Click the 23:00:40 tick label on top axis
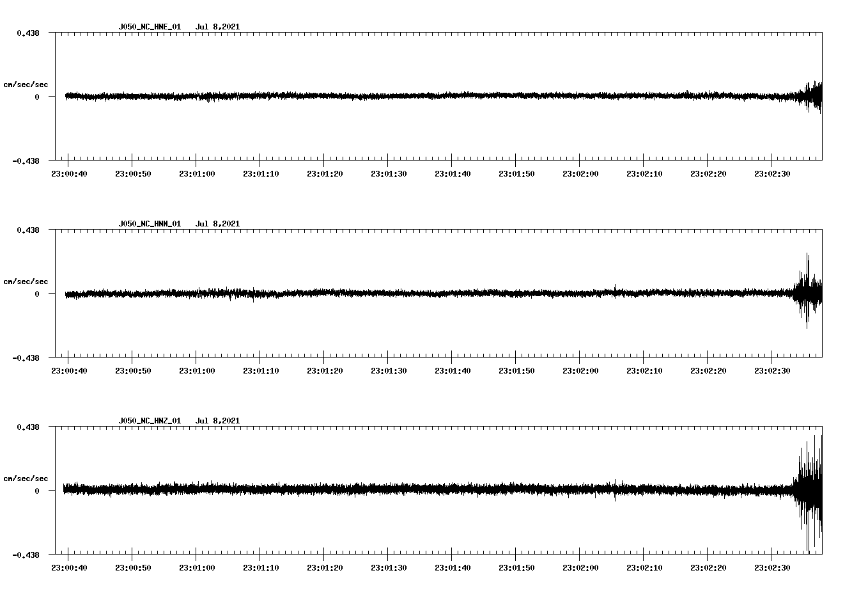 pyautogui.click(x=68, y=172)
